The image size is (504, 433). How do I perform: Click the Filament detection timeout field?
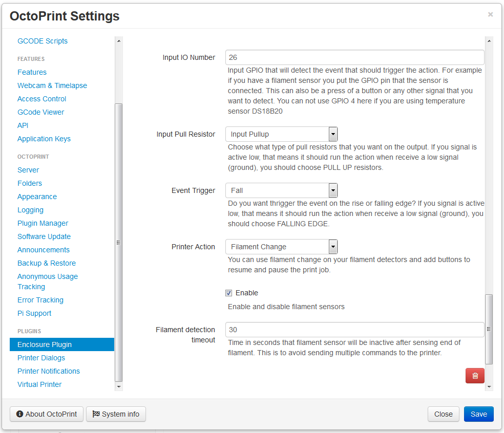tap(355, 330)
